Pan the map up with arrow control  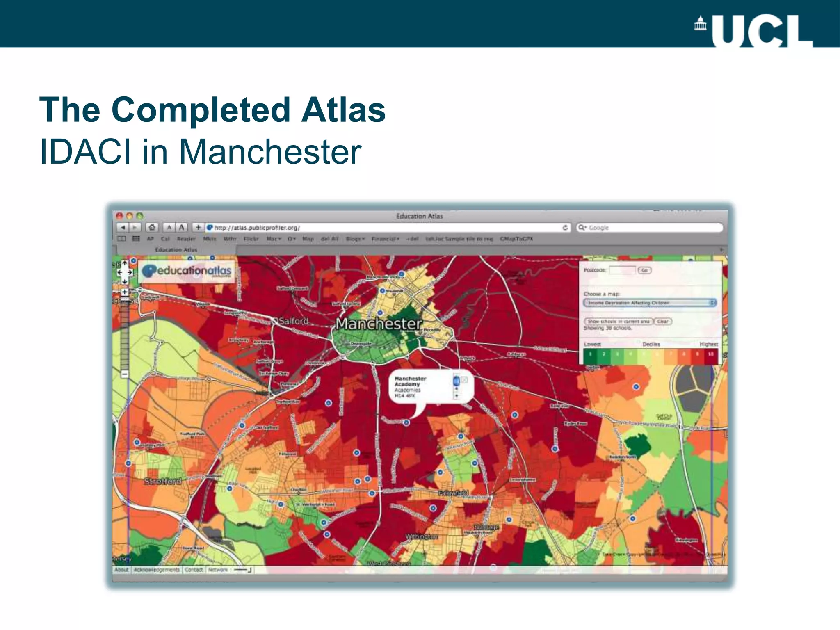tap(125, 263)
